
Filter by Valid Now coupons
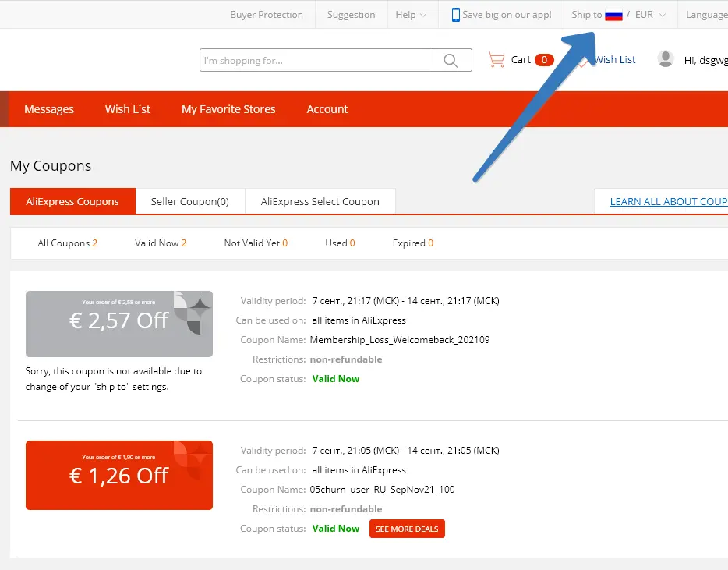click(x=161, y=243)
